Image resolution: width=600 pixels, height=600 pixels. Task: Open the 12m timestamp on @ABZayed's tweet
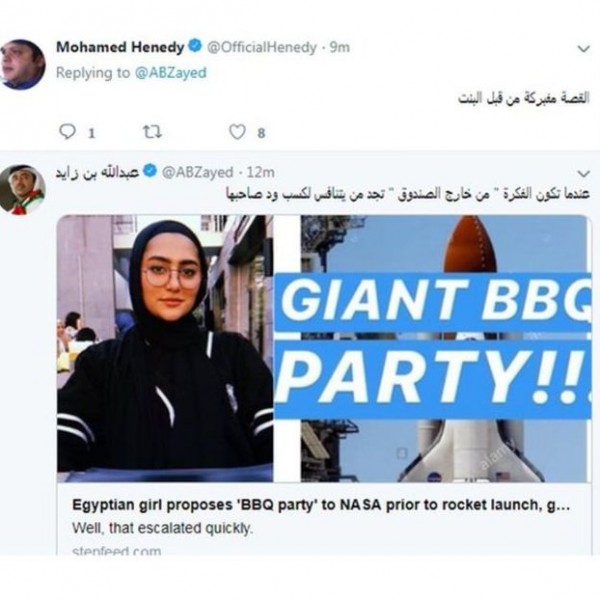(x=261, y=172)
